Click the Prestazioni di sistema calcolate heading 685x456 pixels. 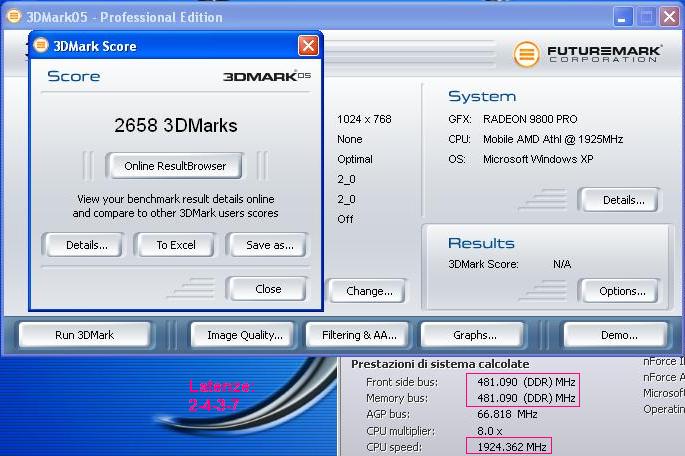[440, 364]
